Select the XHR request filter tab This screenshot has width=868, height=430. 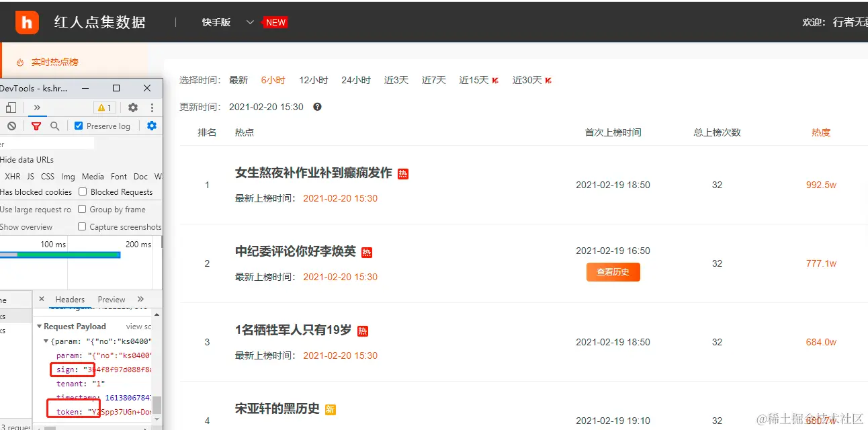pos(12,176)
